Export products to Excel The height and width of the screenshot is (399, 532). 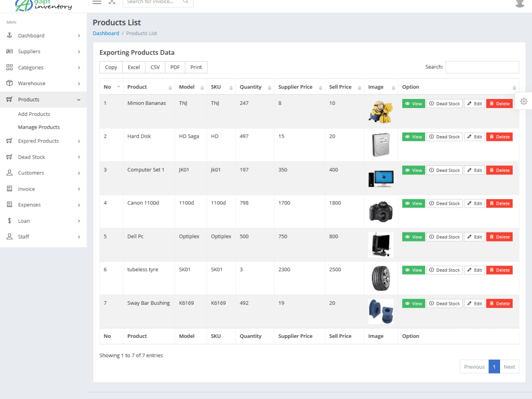pos(134,67)
